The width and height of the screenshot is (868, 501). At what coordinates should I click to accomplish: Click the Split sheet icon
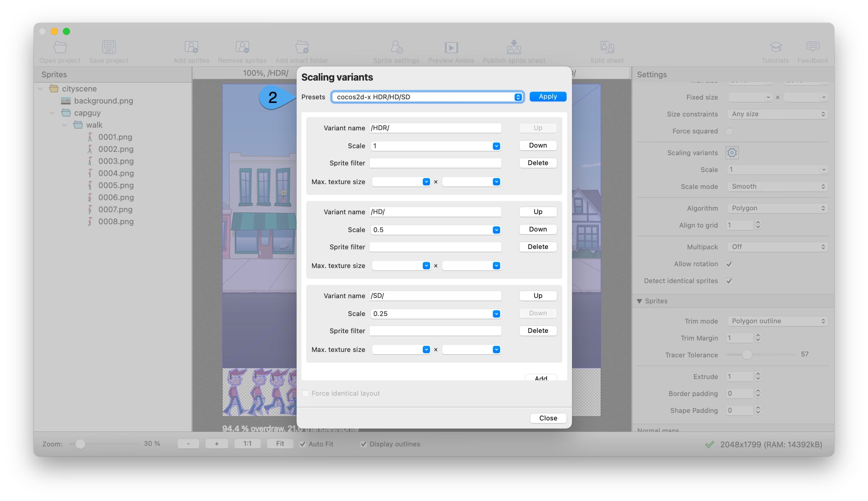click(x=607, y=47)
